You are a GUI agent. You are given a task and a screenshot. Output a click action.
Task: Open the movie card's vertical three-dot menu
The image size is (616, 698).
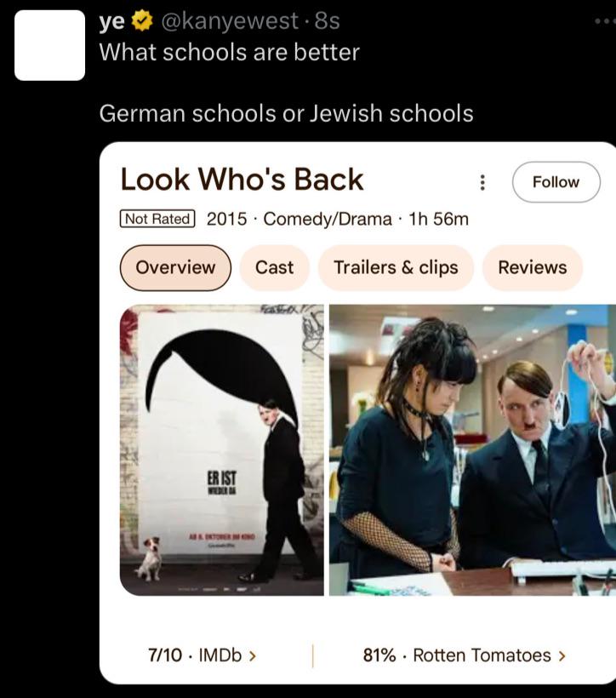coord(482,182)
